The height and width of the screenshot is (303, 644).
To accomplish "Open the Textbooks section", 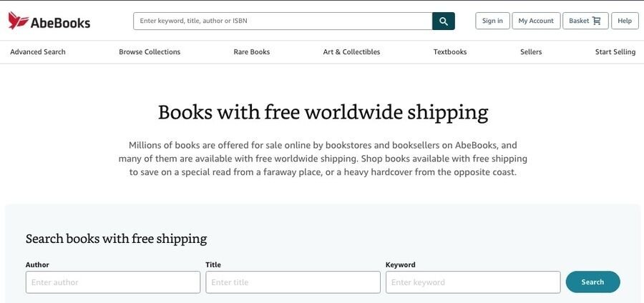I will tap(450, 52).
